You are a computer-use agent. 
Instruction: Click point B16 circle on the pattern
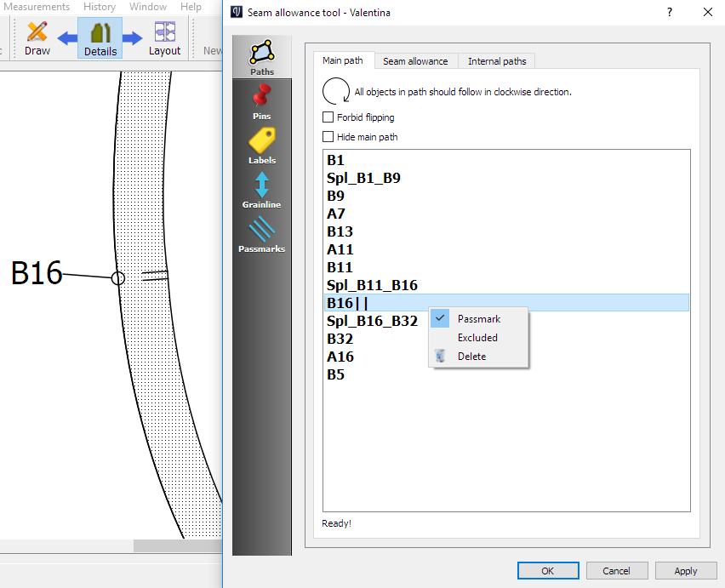[118, 277]
